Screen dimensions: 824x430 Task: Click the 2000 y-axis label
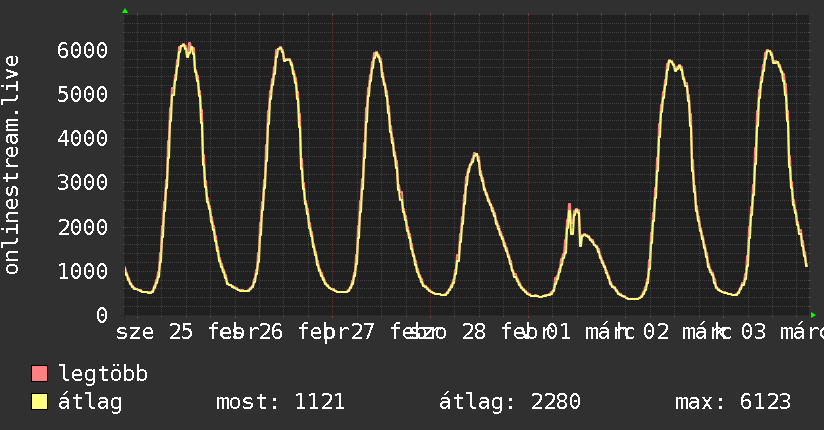(x=83, y=227)
